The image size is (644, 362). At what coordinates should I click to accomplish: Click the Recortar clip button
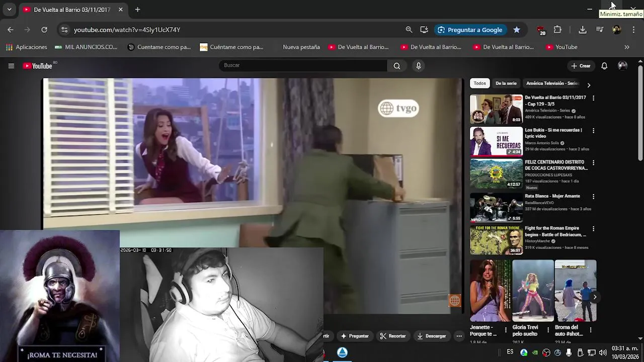[392, 336]
